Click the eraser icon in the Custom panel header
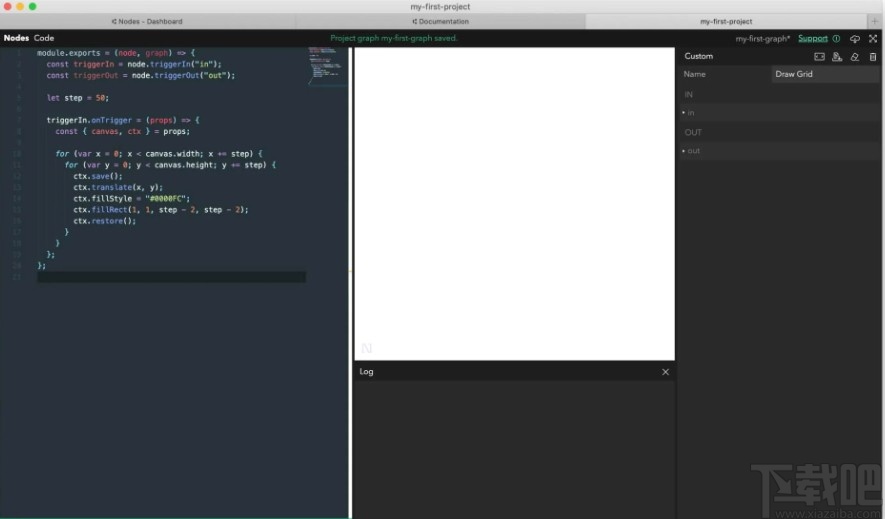 coord(855,56)
